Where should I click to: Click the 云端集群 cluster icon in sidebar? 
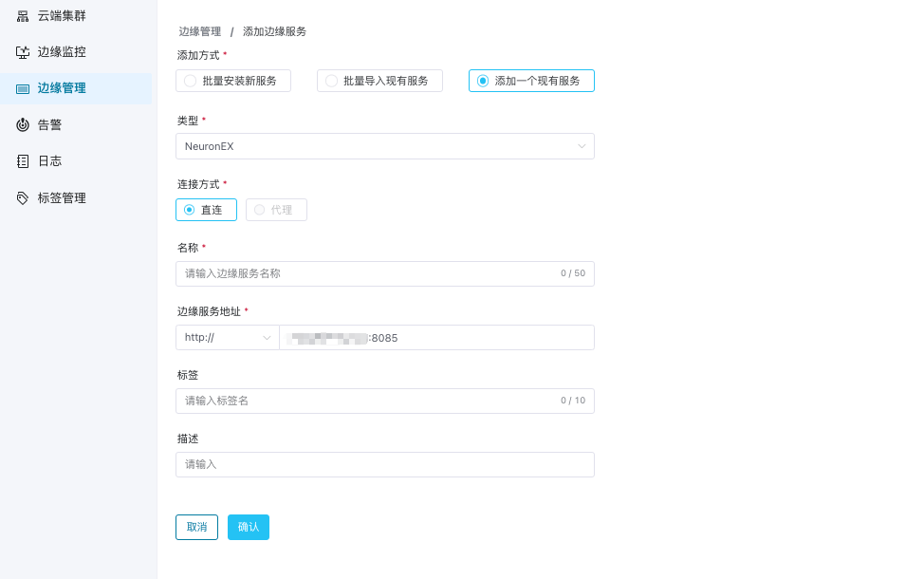23,16
